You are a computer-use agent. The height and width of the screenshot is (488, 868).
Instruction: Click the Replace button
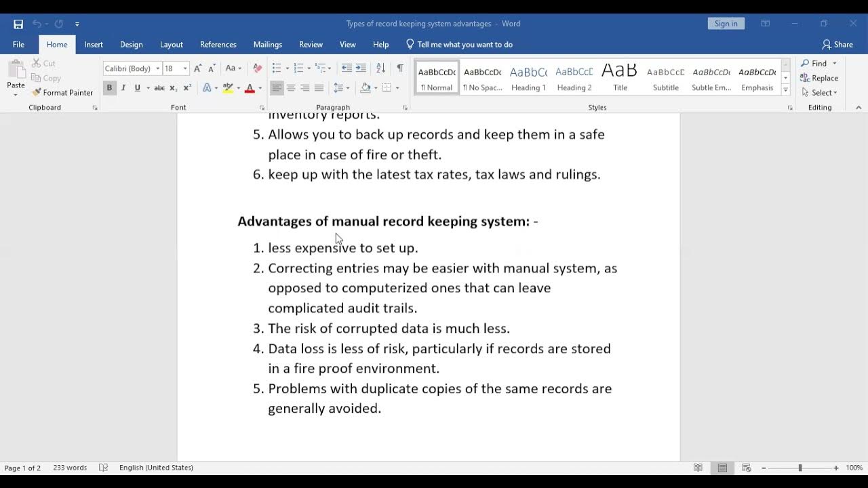click(x=820, y=78)
